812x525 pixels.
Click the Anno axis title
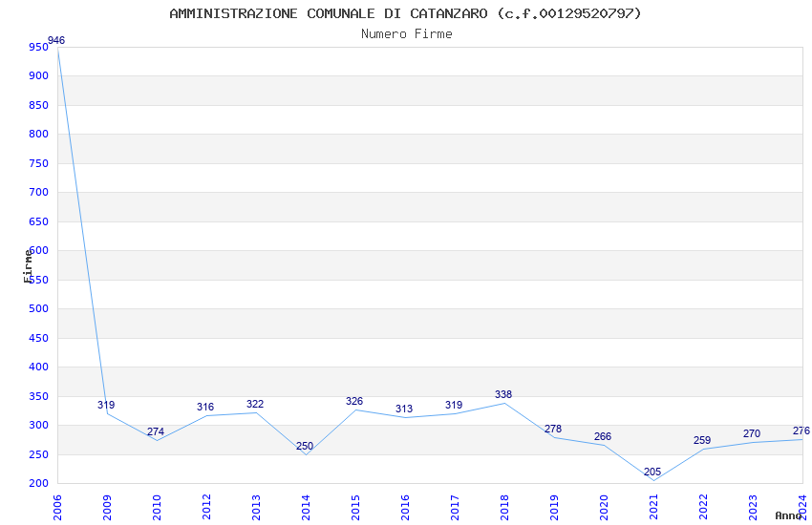[x=788, y=515]
